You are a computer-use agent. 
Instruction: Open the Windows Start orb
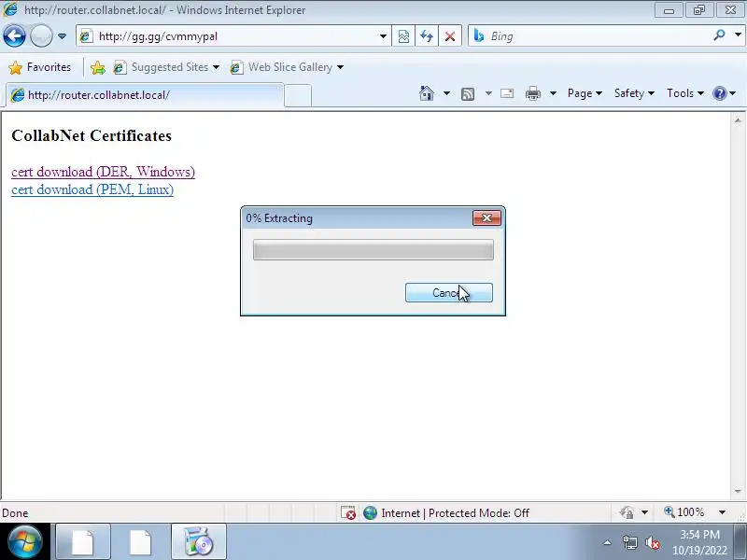(25, 541)
